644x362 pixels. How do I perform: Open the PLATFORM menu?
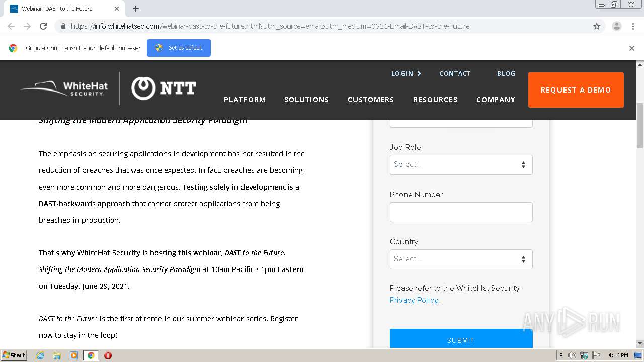click(245, 100)
